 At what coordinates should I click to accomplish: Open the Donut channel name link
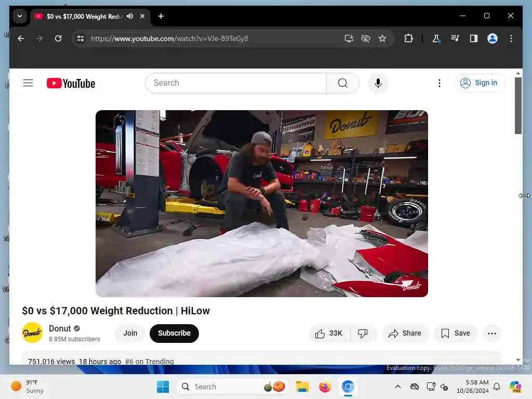pos(60,328)
